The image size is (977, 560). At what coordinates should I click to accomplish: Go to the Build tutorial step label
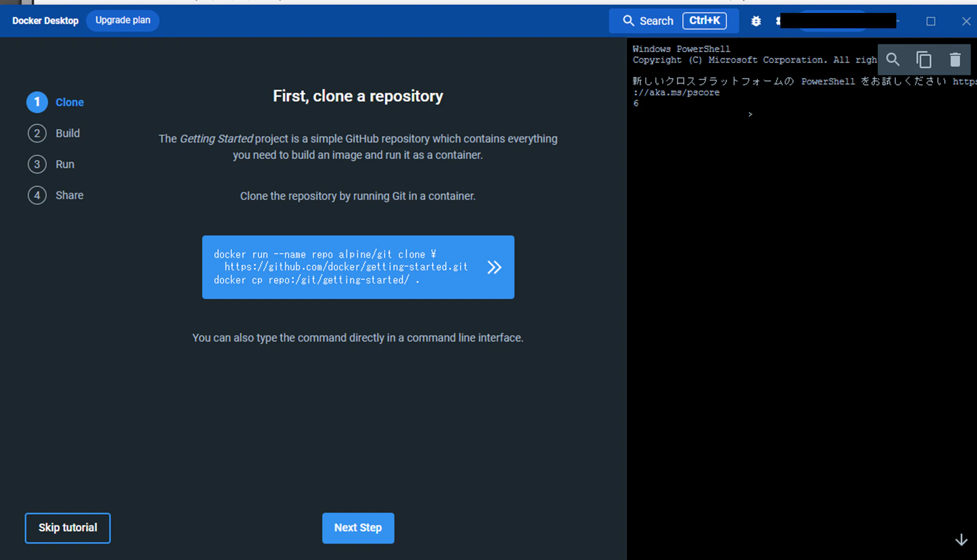[x=68, y=133]
